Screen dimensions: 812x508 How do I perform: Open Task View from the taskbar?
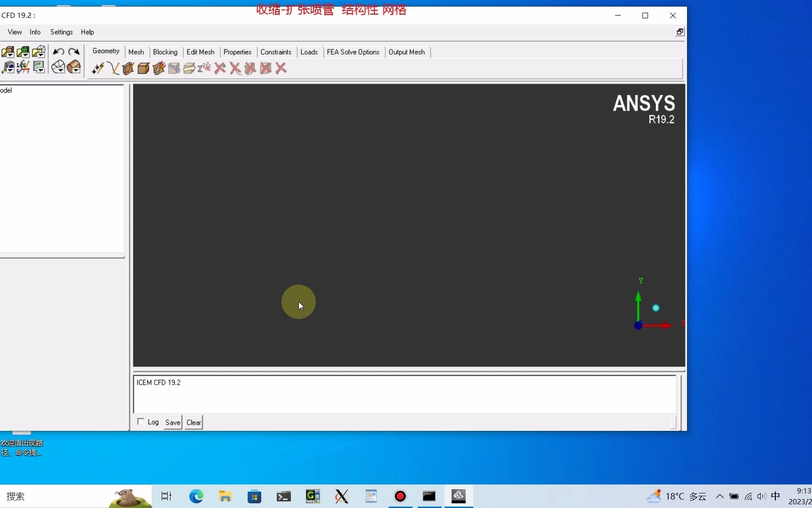166,496
